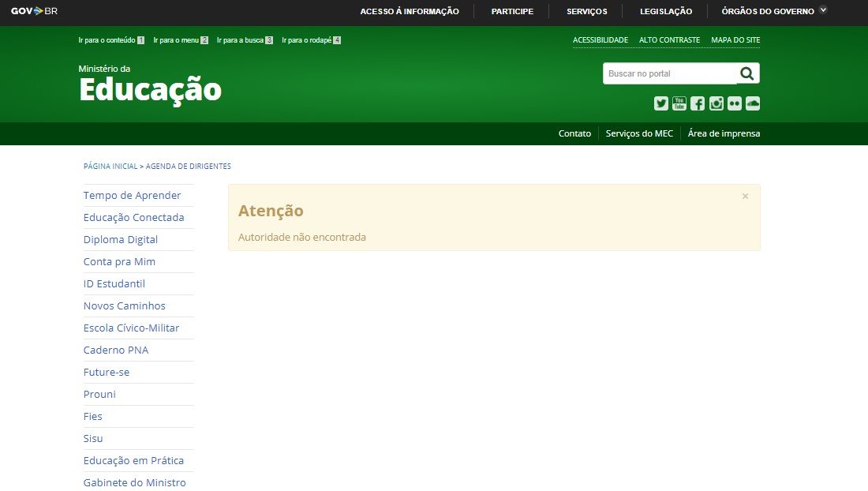This screenshot has width=868, height=491.
Task: Jump to footer via Ir para o rodapé
Action: tap(311, 39)
